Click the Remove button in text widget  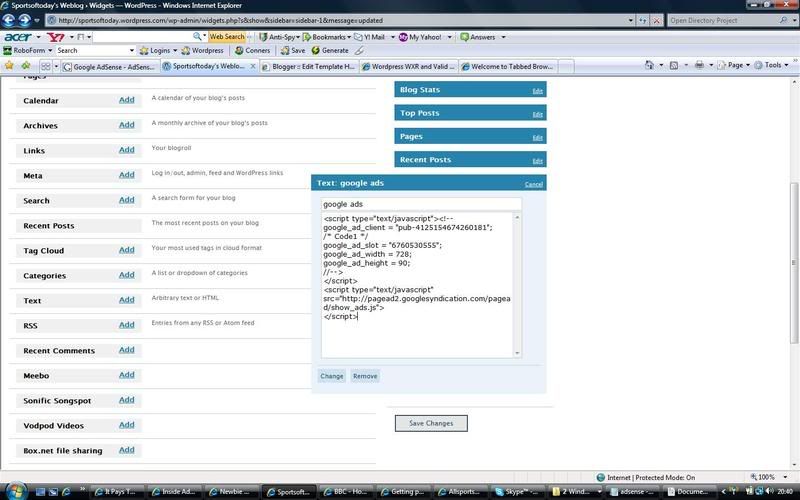365,376
